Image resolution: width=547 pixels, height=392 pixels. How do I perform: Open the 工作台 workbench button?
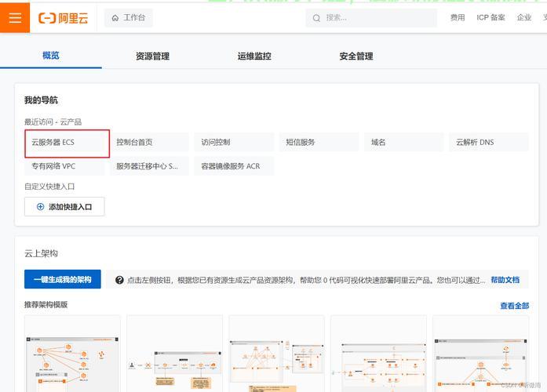tap(129, 18)
